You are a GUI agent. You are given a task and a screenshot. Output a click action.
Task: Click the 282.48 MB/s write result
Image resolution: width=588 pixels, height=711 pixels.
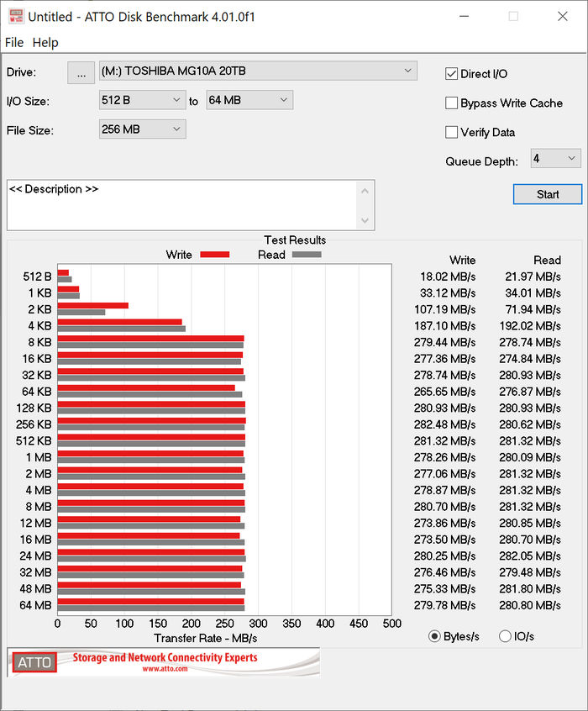pyautogui.click(x=444, y=424)
